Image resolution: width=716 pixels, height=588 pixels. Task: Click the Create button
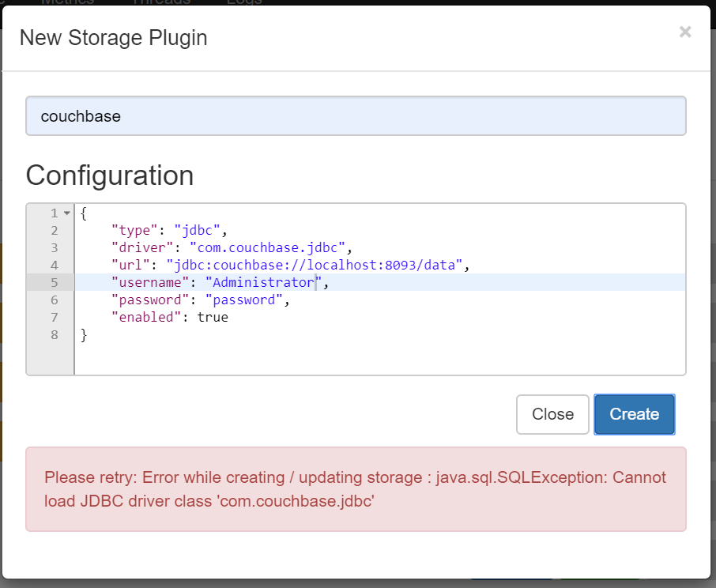635,414
